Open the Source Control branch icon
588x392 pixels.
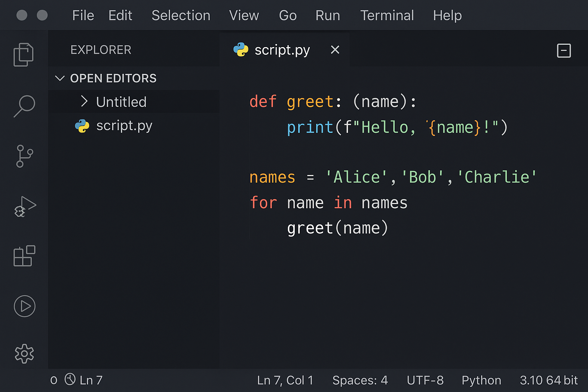(24, 156)
